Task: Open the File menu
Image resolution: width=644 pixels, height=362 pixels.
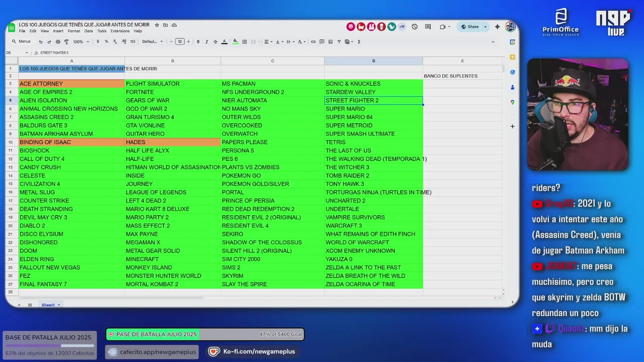Action: click(22, 31)
